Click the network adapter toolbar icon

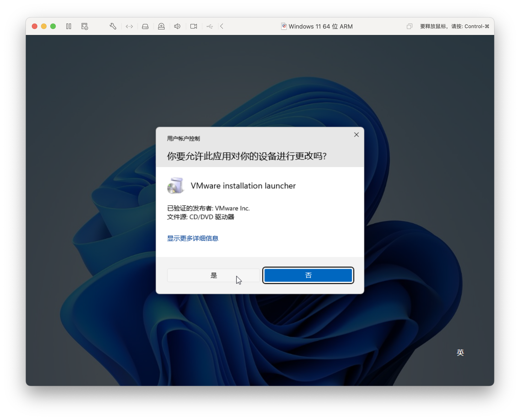coord(129,26)
